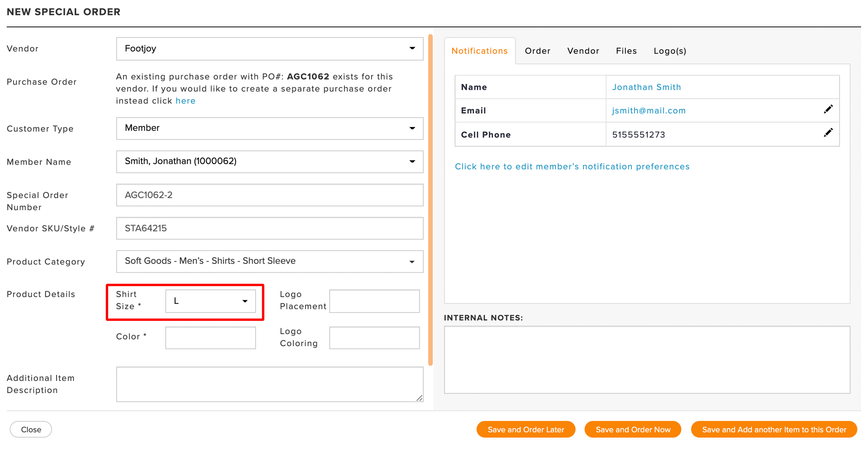Click the cell phone number 5155551273

click(x=638, y=134)
